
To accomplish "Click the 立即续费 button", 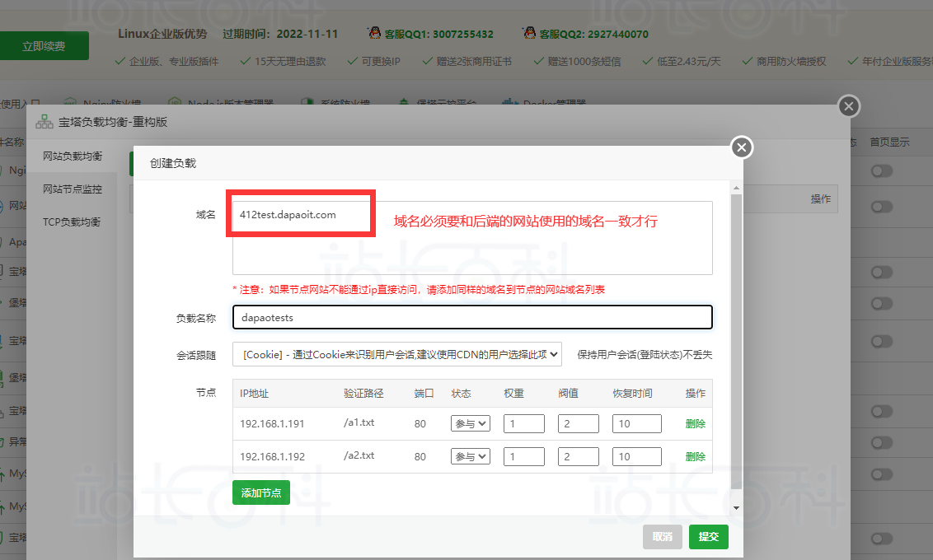I will [45, 46].
